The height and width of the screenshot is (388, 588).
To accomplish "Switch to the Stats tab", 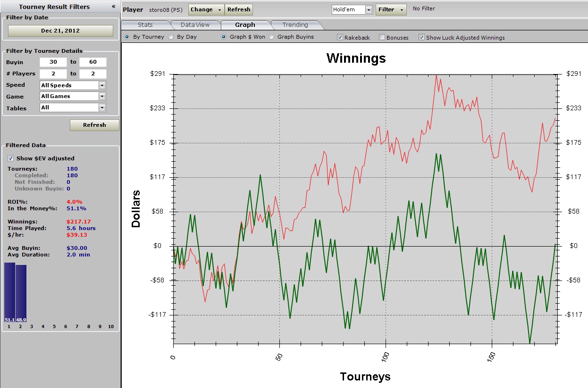I will click(145, 25).
